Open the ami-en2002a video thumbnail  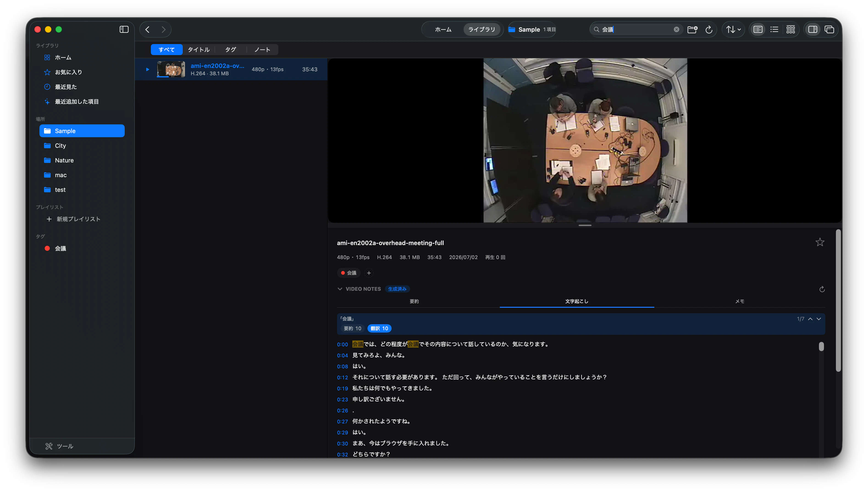coord(171,69)
